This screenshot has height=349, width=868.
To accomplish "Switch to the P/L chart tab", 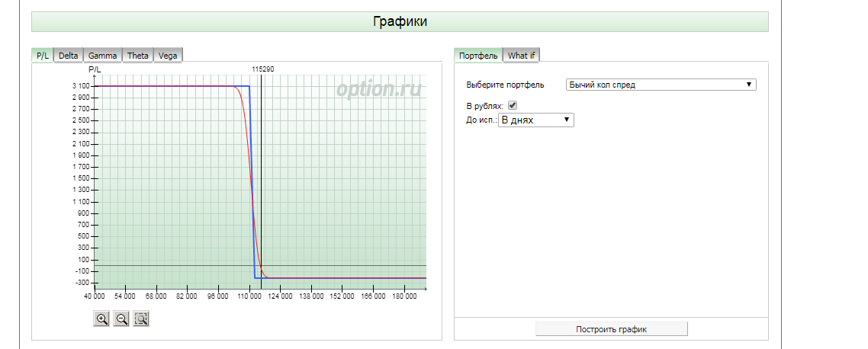I will (x=43, y=56).
